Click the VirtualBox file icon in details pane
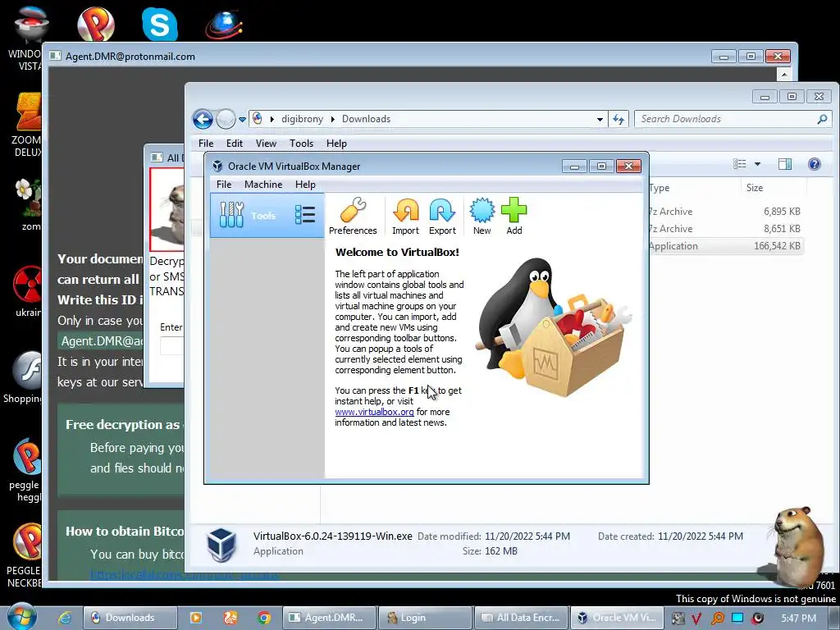 point(221,545)
